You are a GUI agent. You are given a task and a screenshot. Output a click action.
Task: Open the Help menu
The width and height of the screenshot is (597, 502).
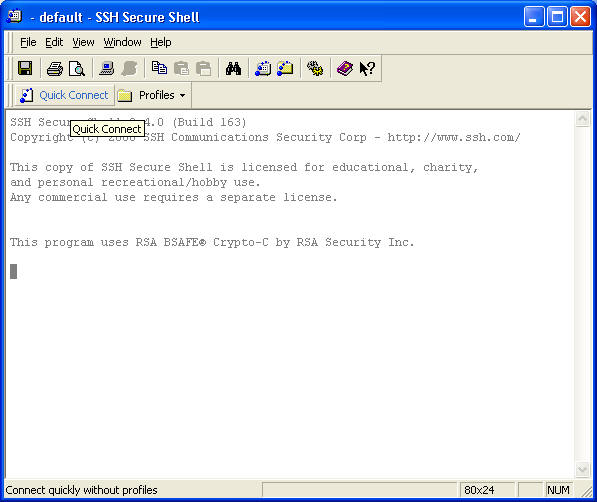[x=161, y=42]
